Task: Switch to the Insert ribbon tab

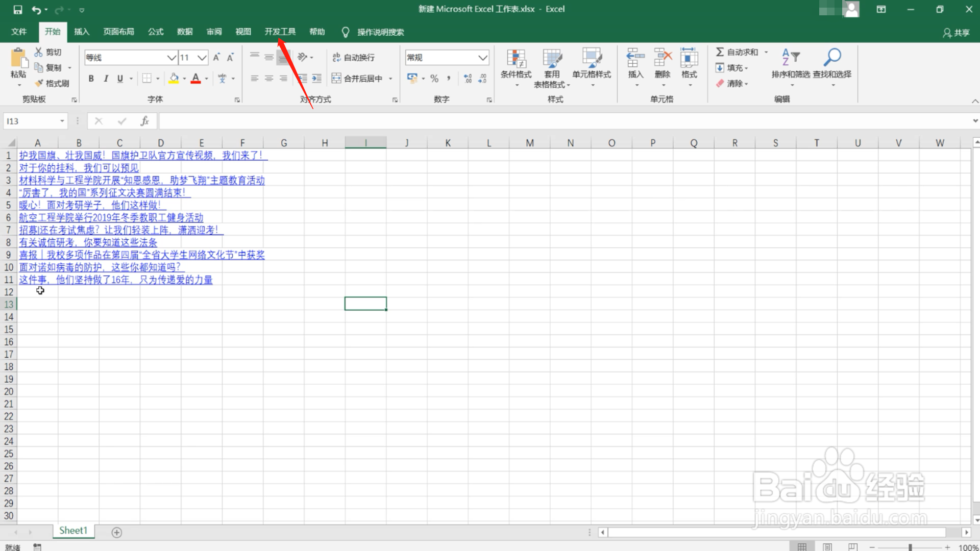Action: coord(82,32)
